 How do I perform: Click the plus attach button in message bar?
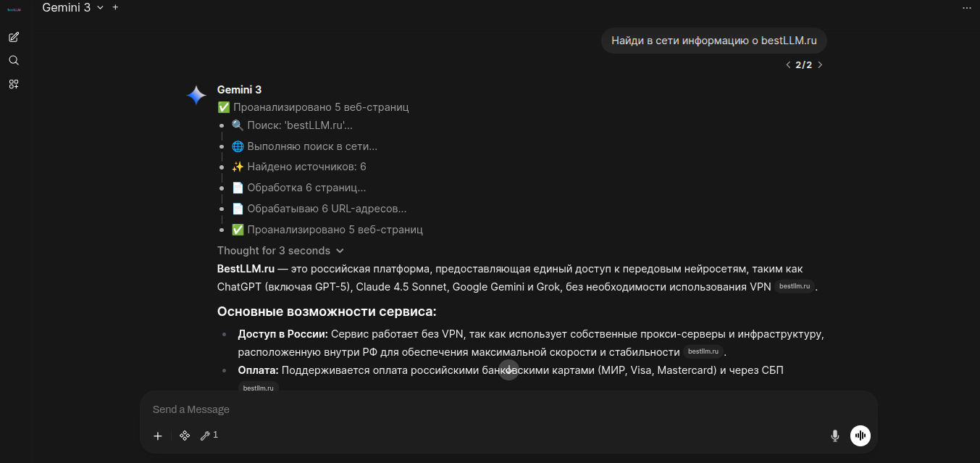(158, 435)
